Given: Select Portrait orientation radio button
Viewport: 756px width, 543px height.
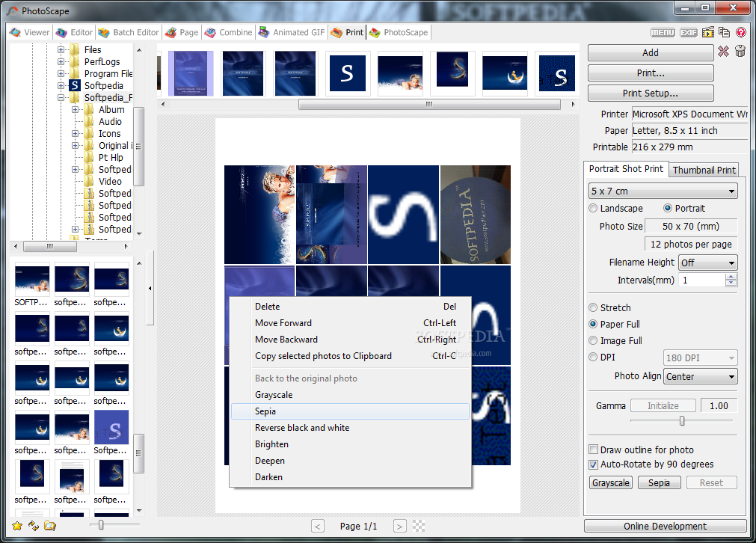Looking at the screenshot, I should (668, 209).
